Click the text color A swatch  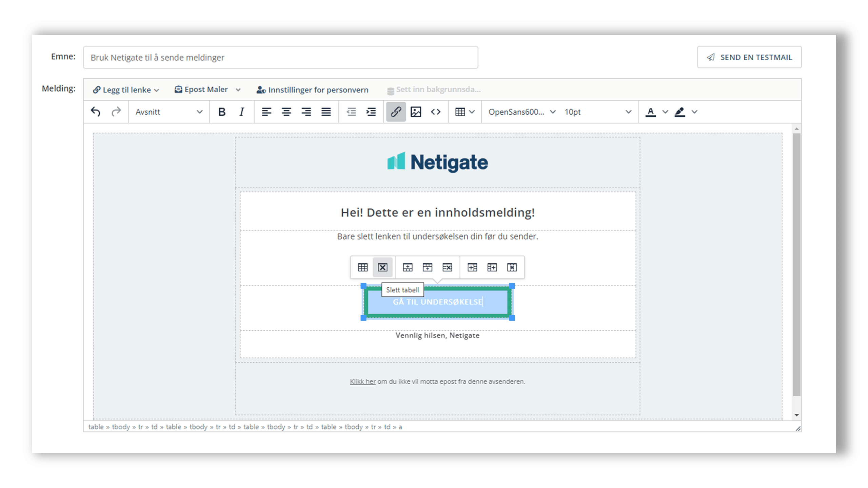click(x=650, y=111)
